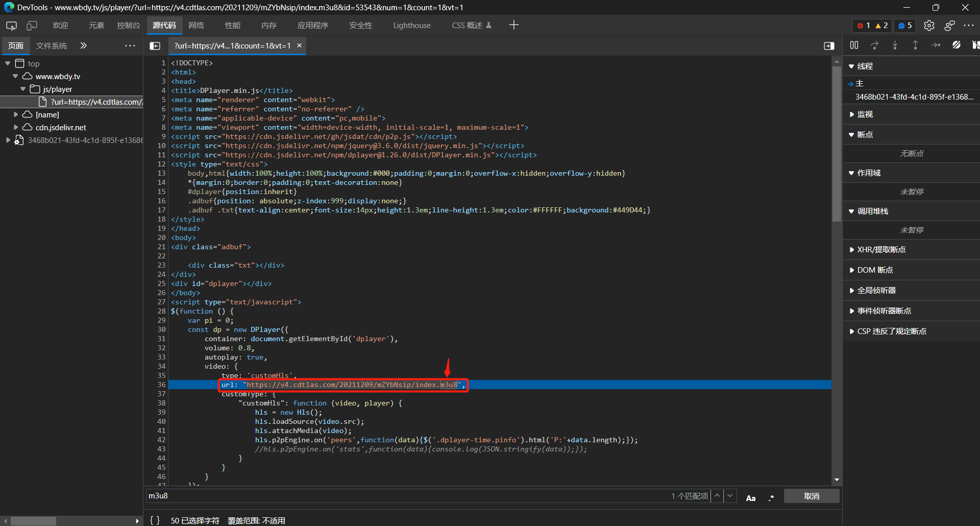
Task: Select the 文件系统 navigator tab
Action: click(x=52, y=46)
